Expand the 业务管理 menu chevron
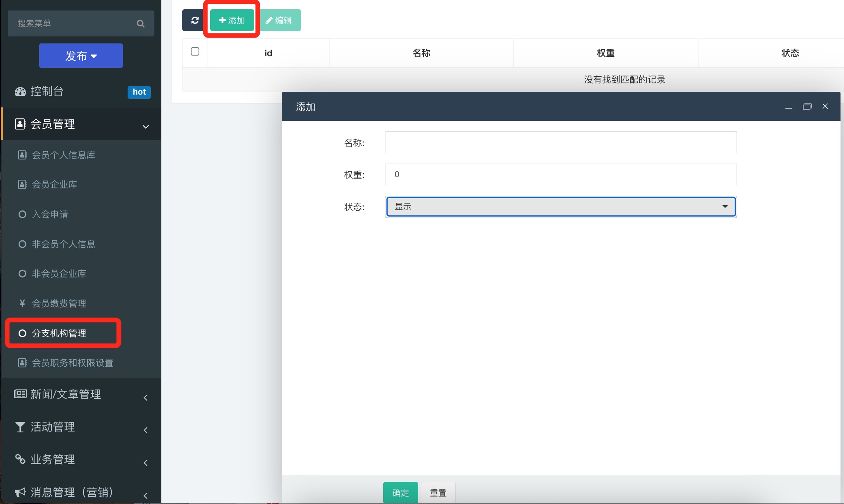The height and width of the screenshot is (504, 844). (x=145, y=463)
